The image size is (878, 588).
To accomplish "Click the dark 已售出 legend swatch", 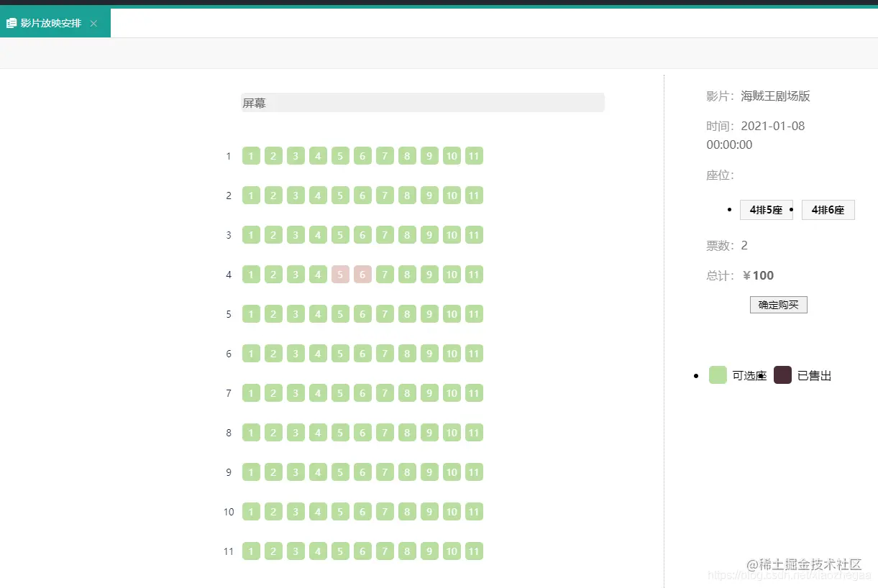I will pyautogui.click(x=782, y=375).
